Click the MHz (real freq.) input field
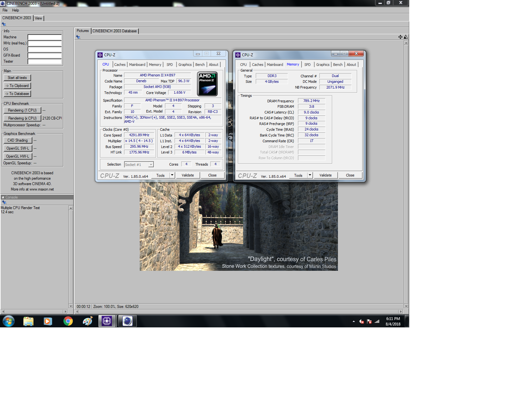The width and height of the screenshot is (532, 399). 44,43
